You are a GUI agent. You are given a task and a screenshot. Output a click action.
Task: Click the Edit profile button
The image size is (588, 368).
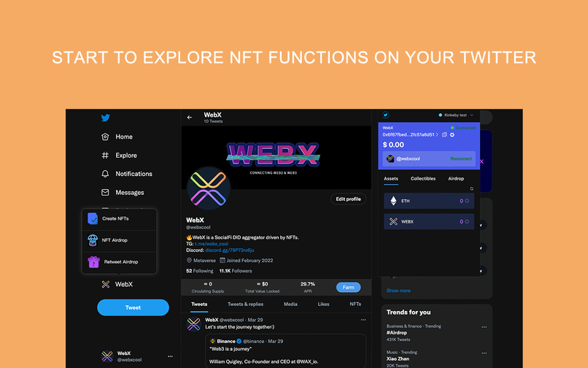tap(348, 199)
